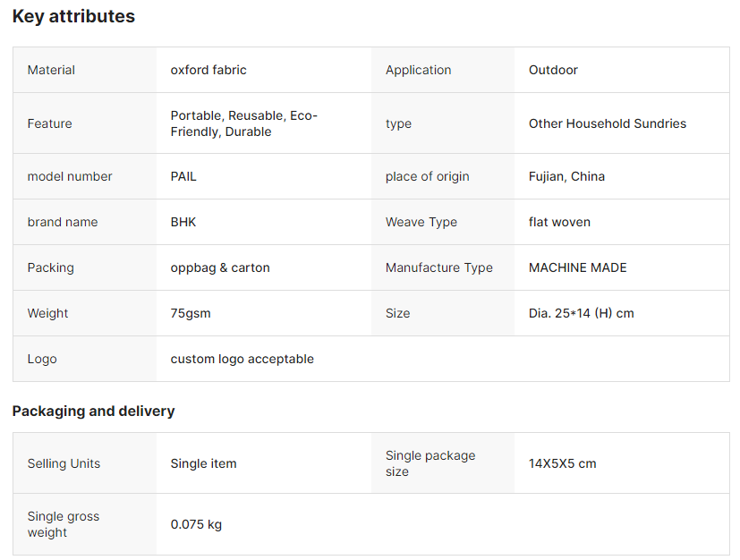
Task: Click the 14X5X5 cm package size value
Action: coord(562,463)
